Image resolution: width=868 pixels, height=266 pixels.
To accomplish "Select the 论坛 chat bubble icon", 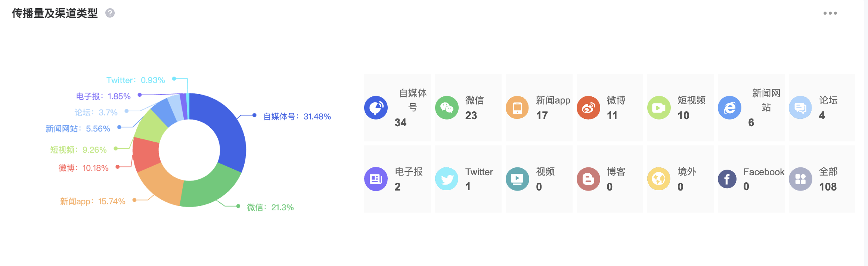I will 800,108.
